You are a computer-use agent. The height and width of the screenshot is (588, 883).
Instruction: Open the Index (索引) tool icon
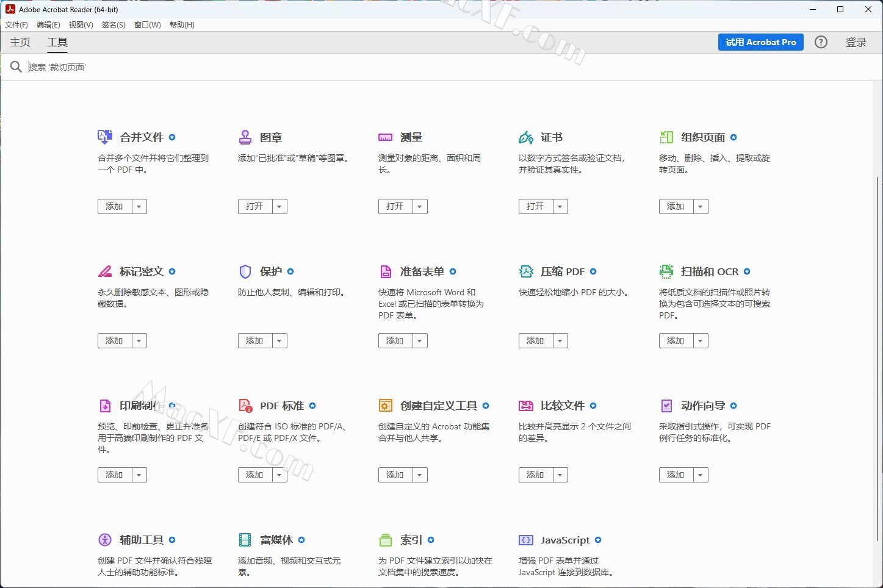coord(386,540)
